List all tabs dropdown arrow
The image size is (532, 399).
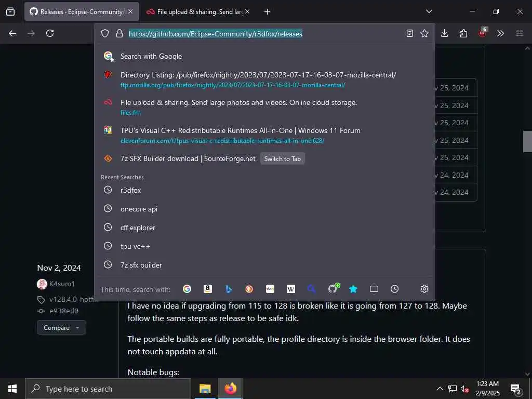(429, 11)
